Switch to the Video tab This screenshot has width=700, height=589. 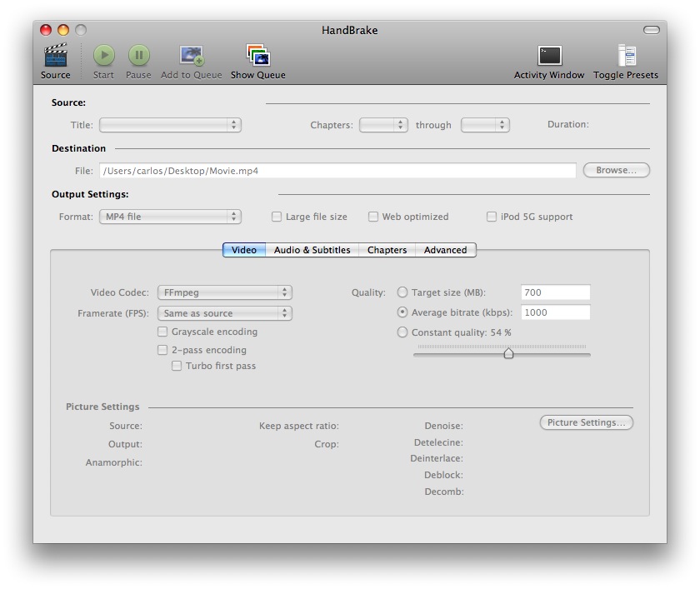[244, 250]
